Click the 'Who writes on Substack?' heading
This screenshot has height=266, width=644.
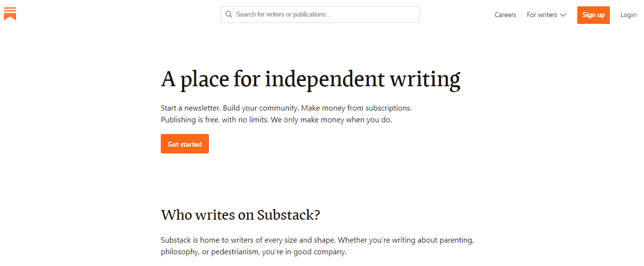240,215
